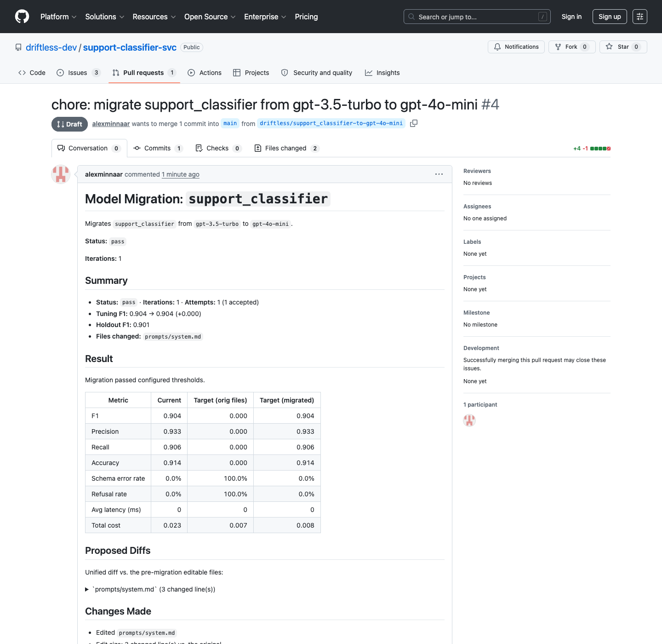Viewport: 662px width, 644px height.
Task: Star the repository
Action: click(623, 47)
